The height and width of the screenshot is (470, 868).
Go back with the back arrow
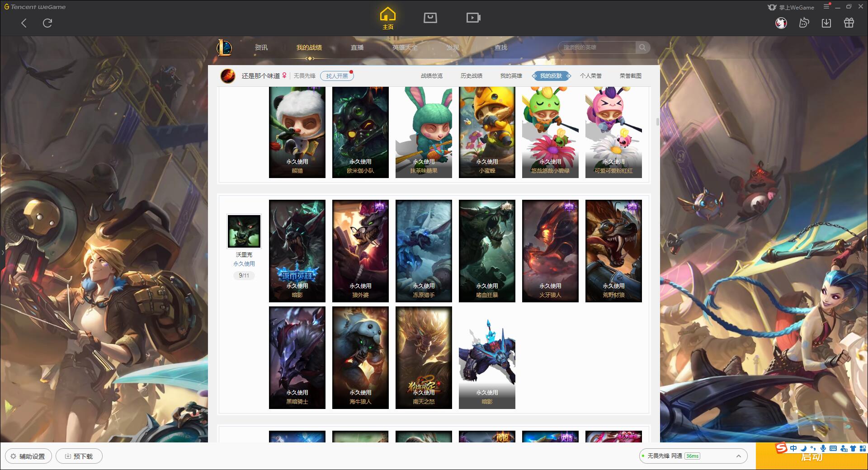click(24, 23)
